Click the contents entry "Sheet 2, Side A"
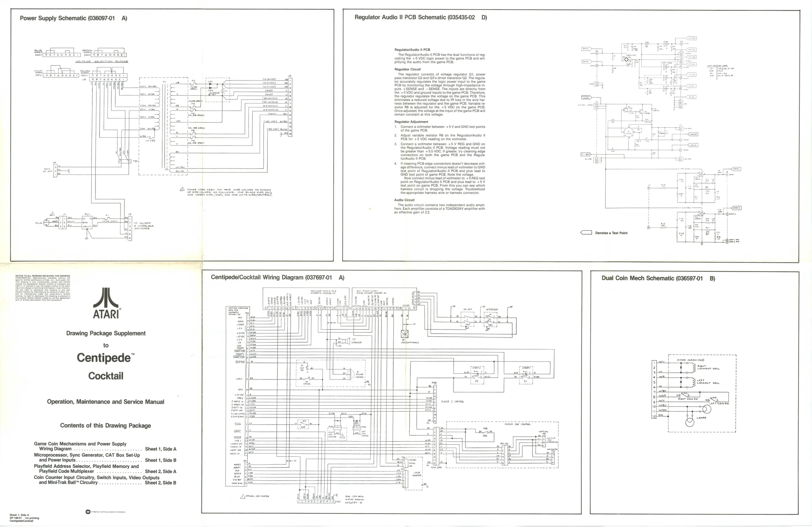Image resolution: width=812 pixels, height=527 pixels. [x=161, y=471]
